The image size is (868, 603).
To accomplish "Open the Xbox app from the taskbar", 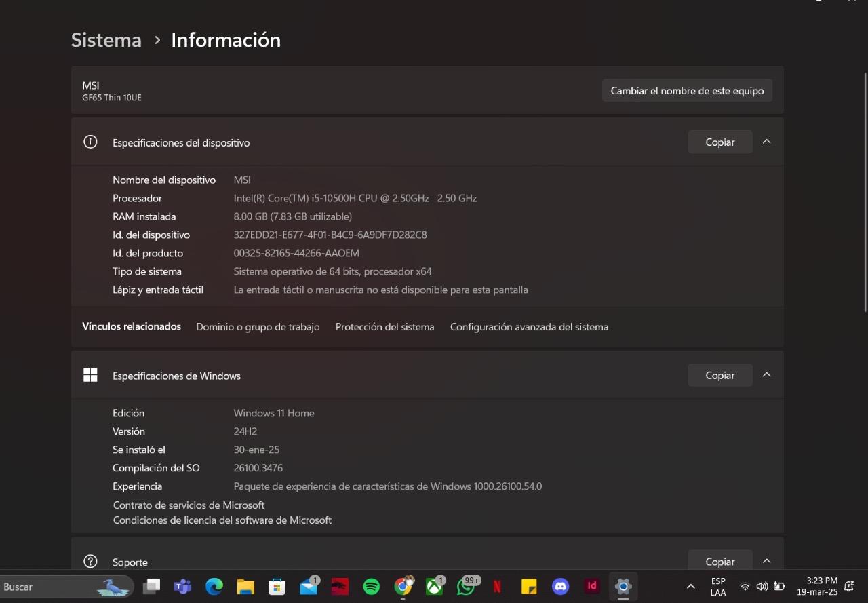I will (x=435, y=586).
